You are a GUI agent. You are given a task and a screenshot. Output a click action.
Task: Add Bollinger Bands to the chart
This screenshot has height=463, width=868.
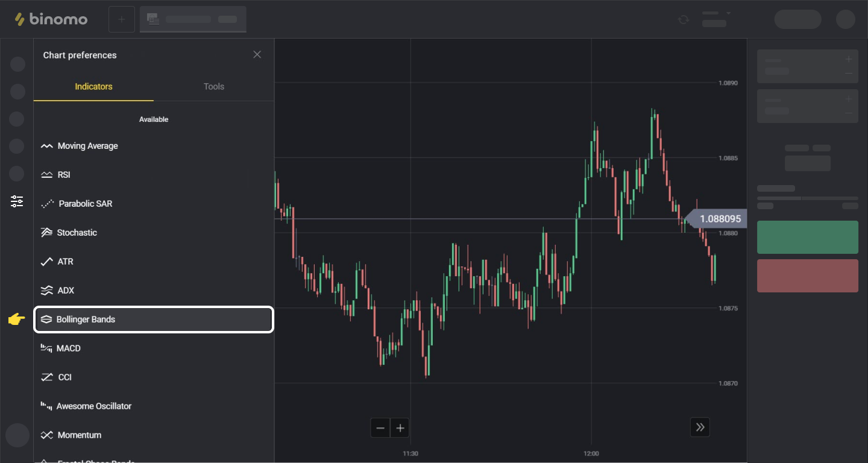tap(154, 320)
